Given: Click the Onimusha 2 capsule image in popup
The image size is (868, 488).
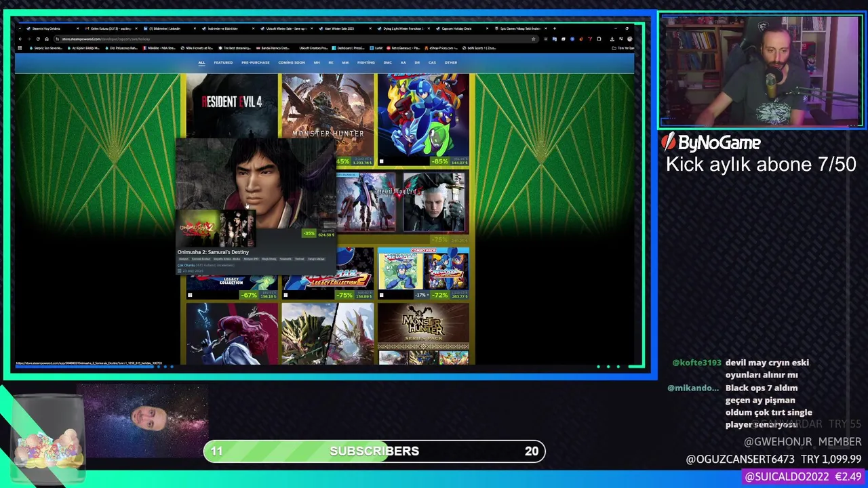Looking at the screenshot, I should point(216,229).
